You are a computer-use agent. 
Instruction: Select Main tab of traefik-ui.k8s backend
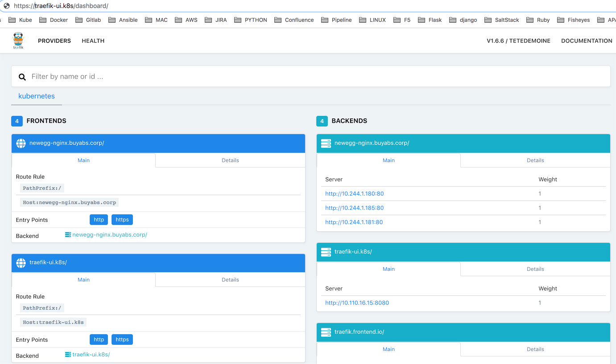click(389, 269)
